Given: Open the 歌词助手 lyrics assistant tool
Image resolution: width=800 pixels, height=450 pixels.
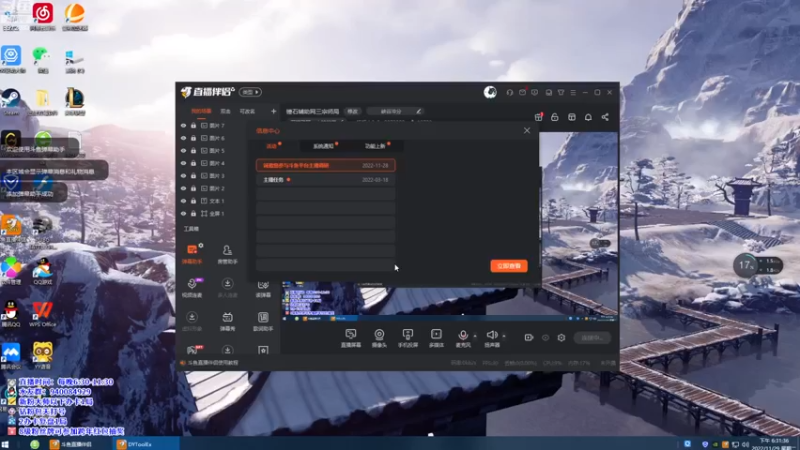Looking at the screenshot, I should click(263, 321).
